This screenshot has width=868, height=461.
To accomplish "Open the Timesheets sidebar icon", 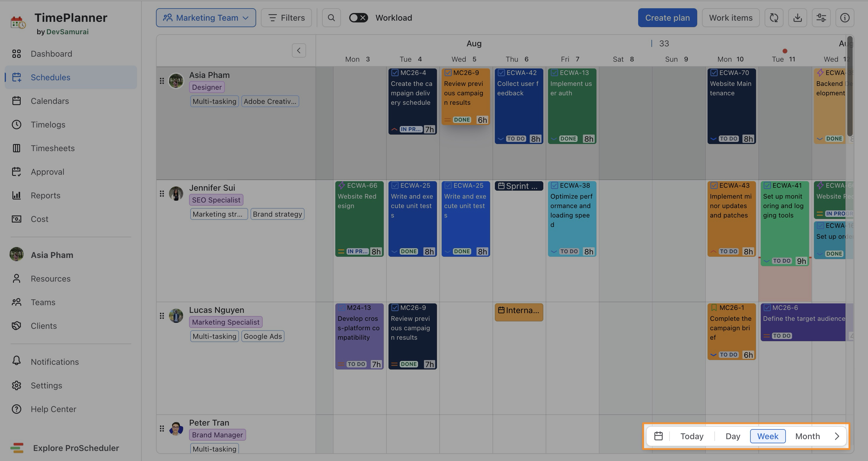I will 17,148.
